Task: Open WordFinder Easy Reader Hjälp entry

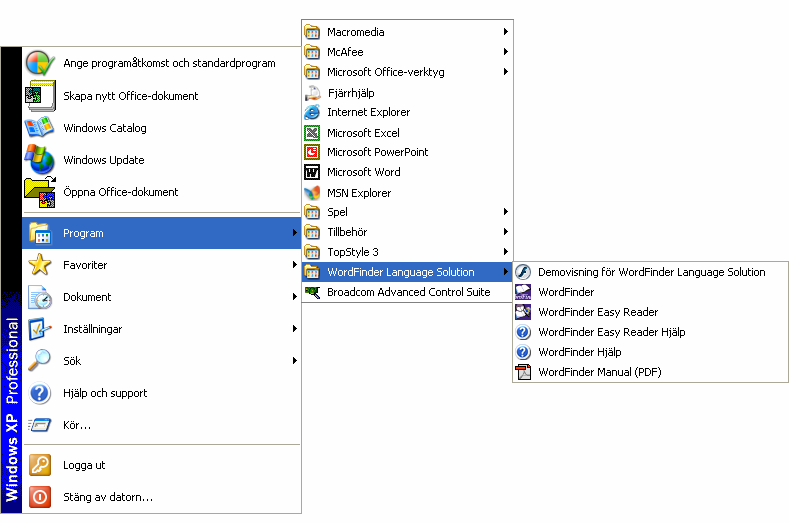Action: pyautogui.click(x=650, y=332)
